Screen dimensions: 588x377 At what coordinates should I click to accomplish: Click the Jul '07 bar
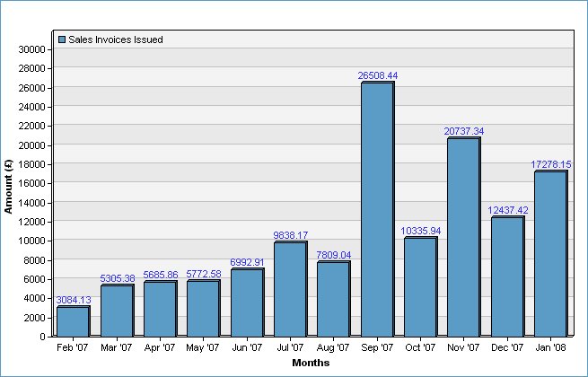pos(290,289)
